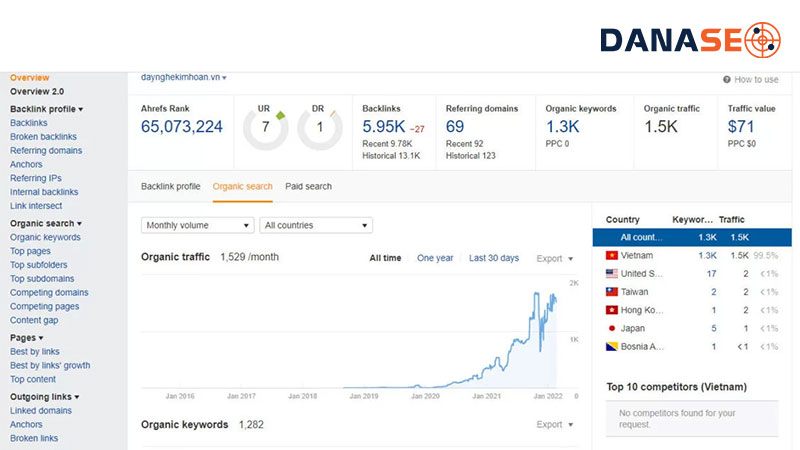Click the organic traffic chart peak
Image resolution: width=800 pixels, height=450 pixels.
[x=536, y=293]
